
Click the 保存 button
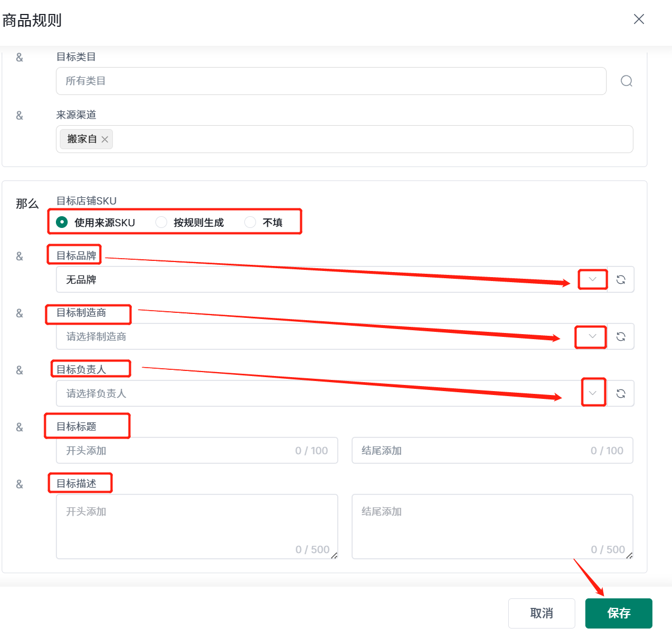[x=619, y=613]
